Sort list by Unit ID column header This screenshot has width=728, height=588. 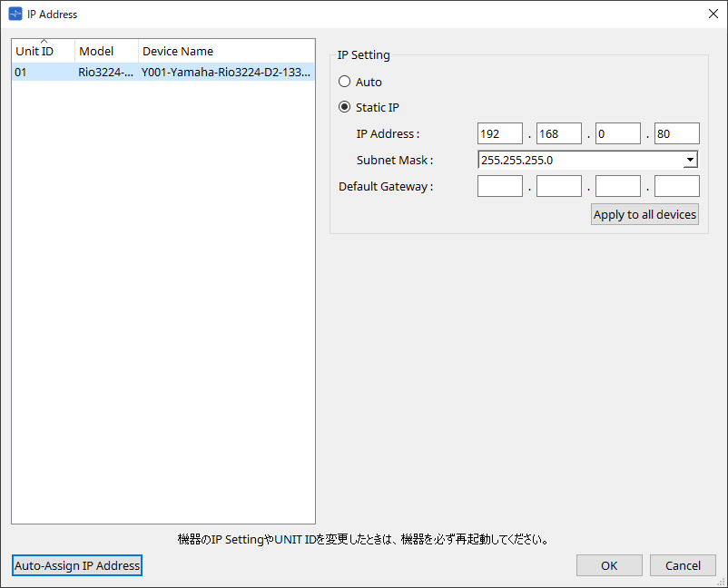coord(43,52)
